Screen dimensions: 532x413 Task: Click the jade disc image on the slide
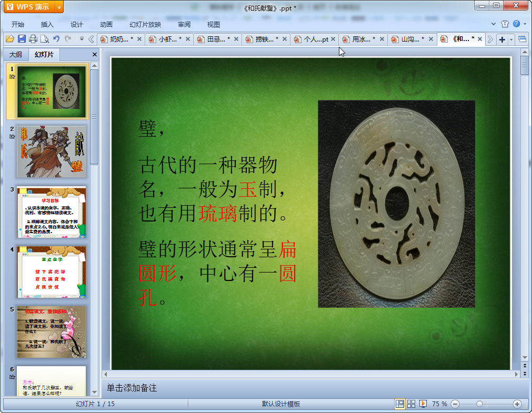[396, 204]
